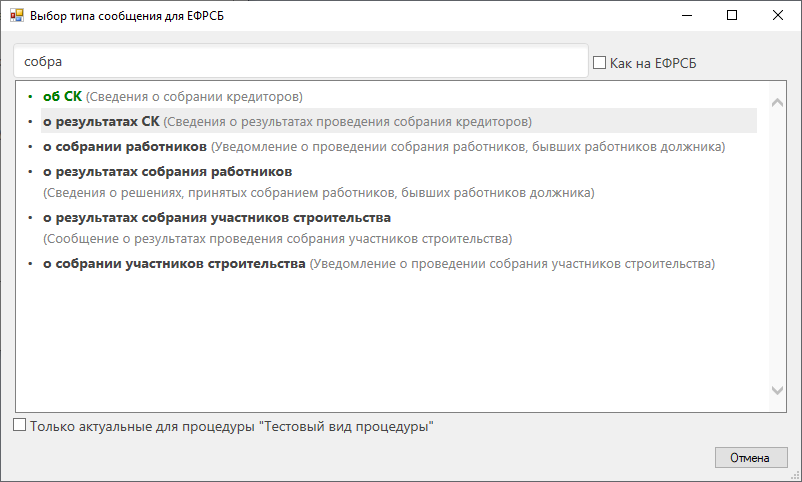Pick "о результатах собрания работников" entry
The width and height of the screenshot is (802, 482).
click(167, 172)
